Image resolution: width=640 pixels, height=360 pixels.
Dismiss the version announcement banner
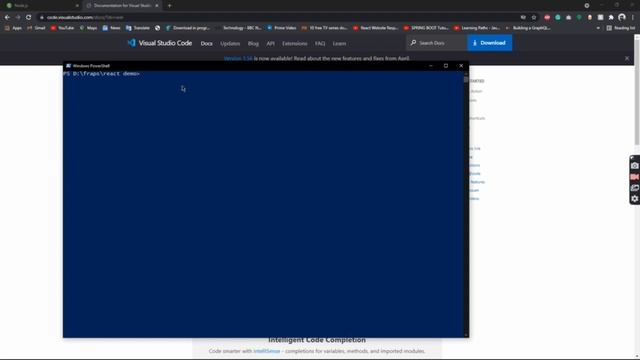click(627, 58)
